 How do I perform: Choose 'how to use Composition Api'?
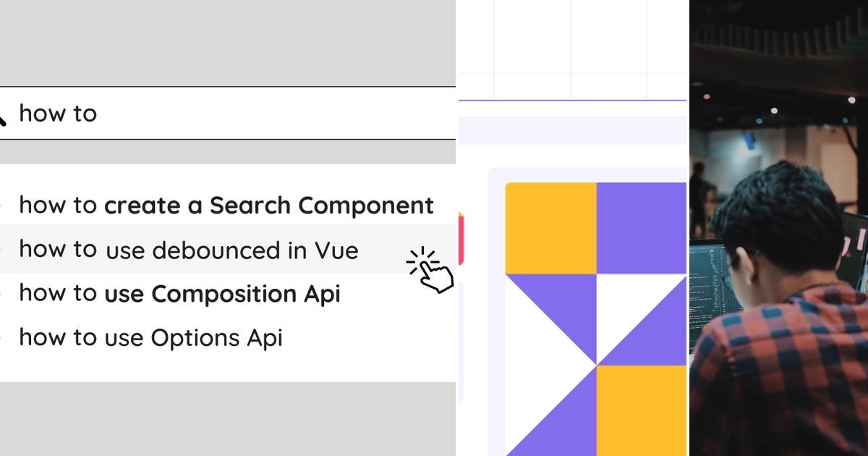coord(179,294)
